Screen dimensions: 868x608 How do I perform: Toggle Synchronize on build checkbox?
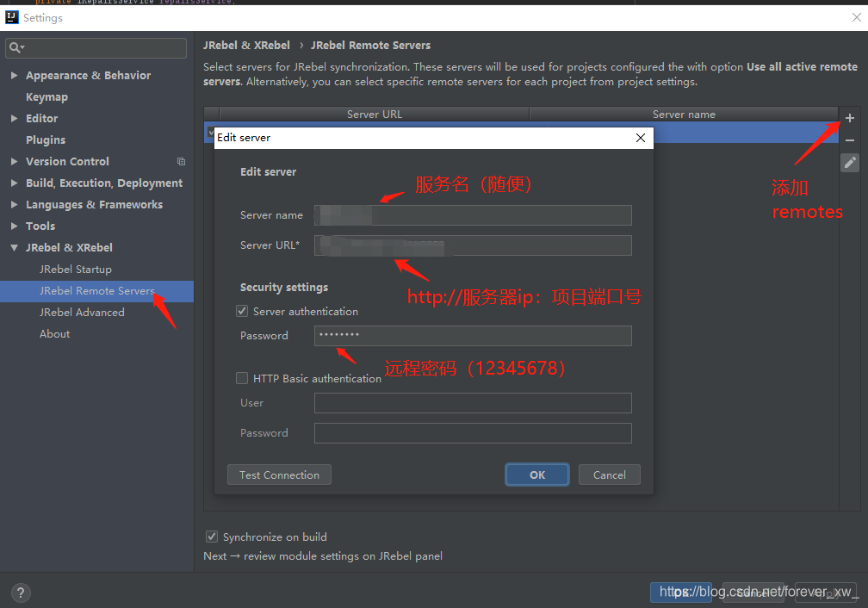coord(212,537)
